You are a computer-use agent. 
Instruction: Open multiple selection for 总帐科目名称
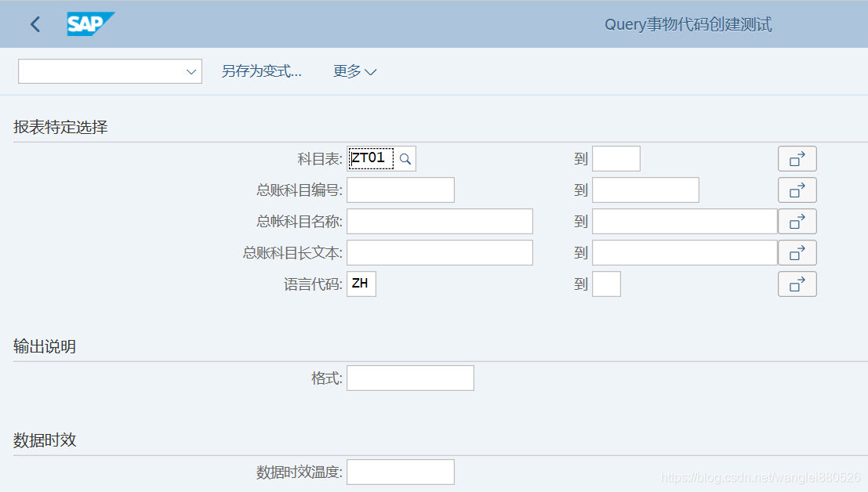point(797,221)
